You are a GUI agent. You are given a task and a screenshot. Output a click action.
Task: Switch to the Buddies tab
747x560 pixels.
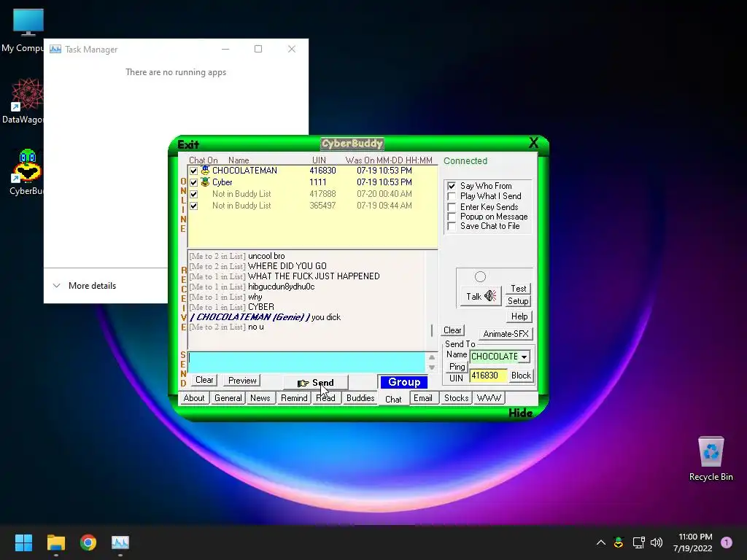pyautogui.click(x=360, y=398)
